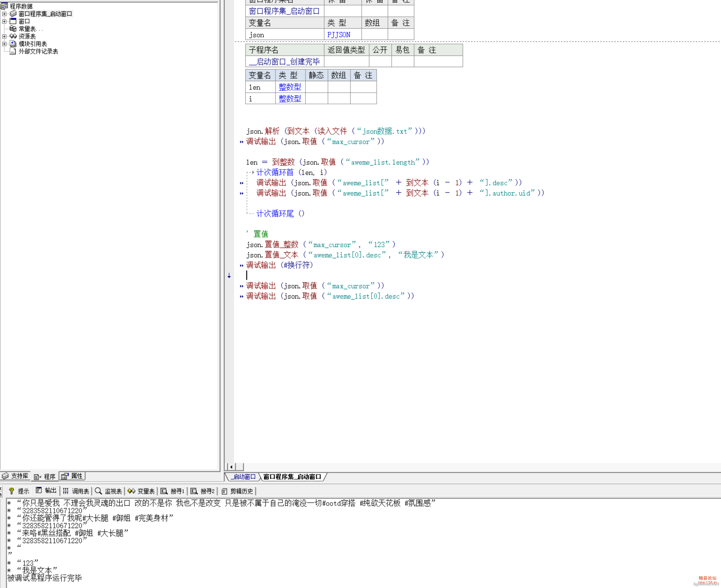Click the len = 到整数 code line
Screen dimensions: 721x588
click(x=338, y=162)
